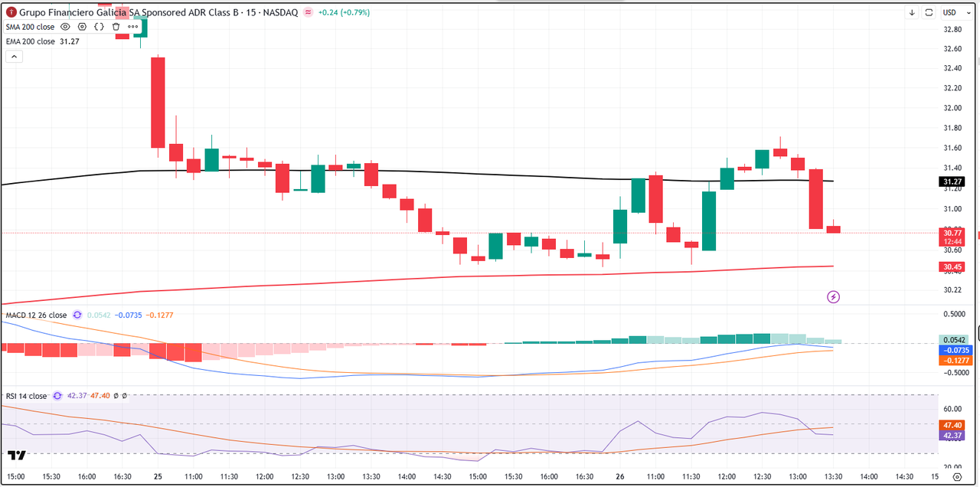Click the +0.24 (+0.79%) price change text

pyautogui.click(x=345, y=12)
